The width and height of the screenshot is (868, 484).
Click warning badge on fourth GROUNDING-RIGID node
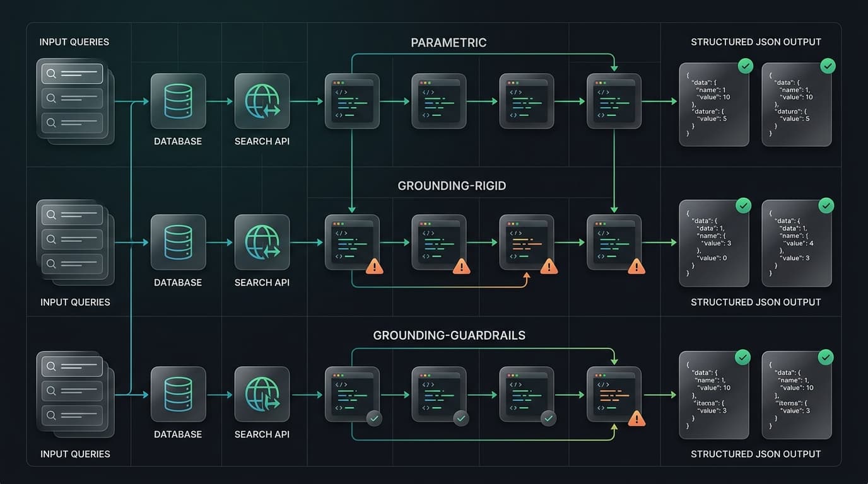click(636, 267)
